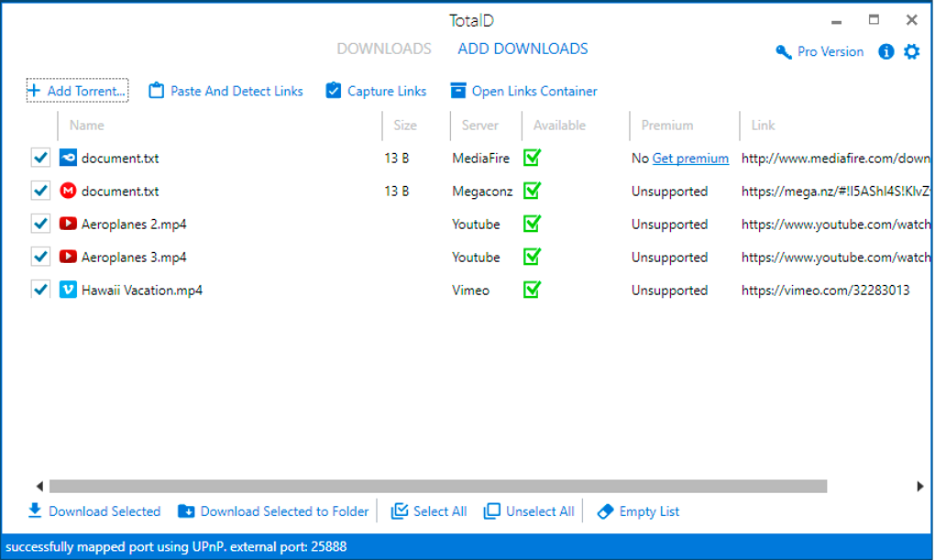Minimize the TotalD window
Screen dimensions: 935x560
pyautogui.click(x=836, y=21)
